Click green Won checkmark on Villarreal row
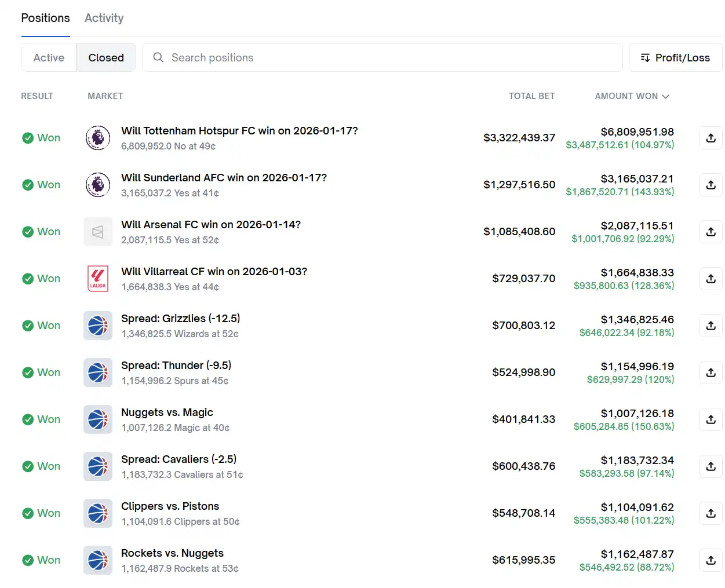The width and height of the screenshot is (725, 588). [x=28, y=279]
